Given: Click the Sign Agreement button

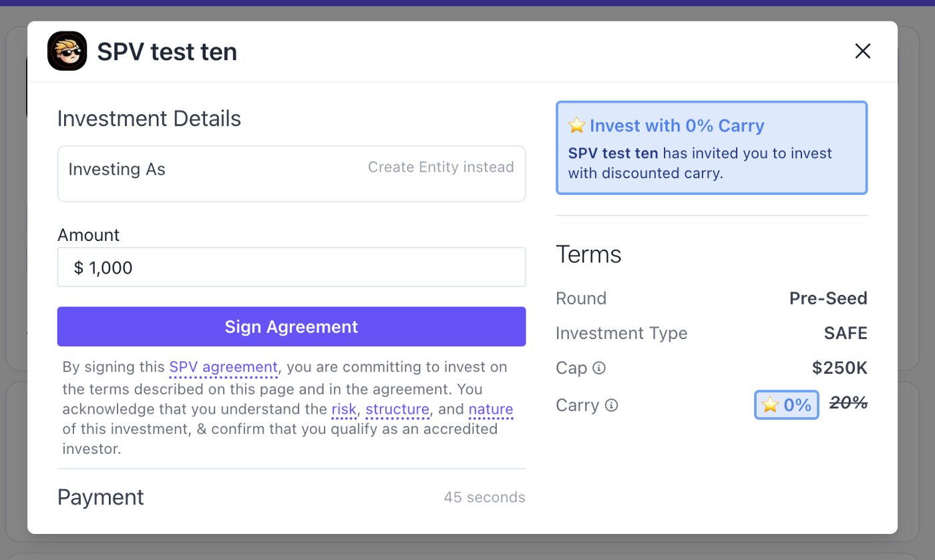Looking at the screenshot, I should pyautogui.click(x=291, y=326).
